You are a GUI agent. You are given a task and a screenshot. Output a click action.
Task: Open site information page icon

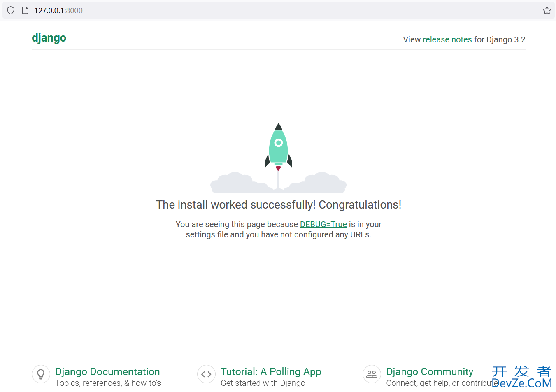(x=25, y=10)
